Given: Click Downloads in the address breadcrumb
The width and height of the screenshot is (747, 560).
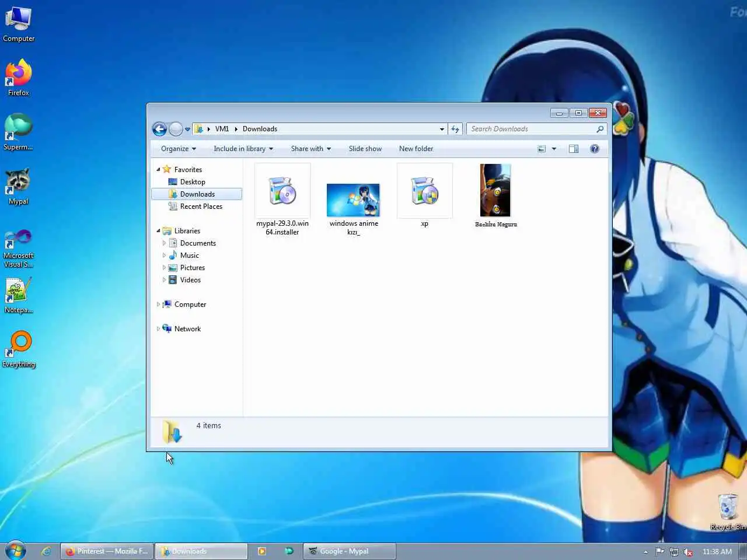Looking at the screenshot, I should click(x=260, y=129).
